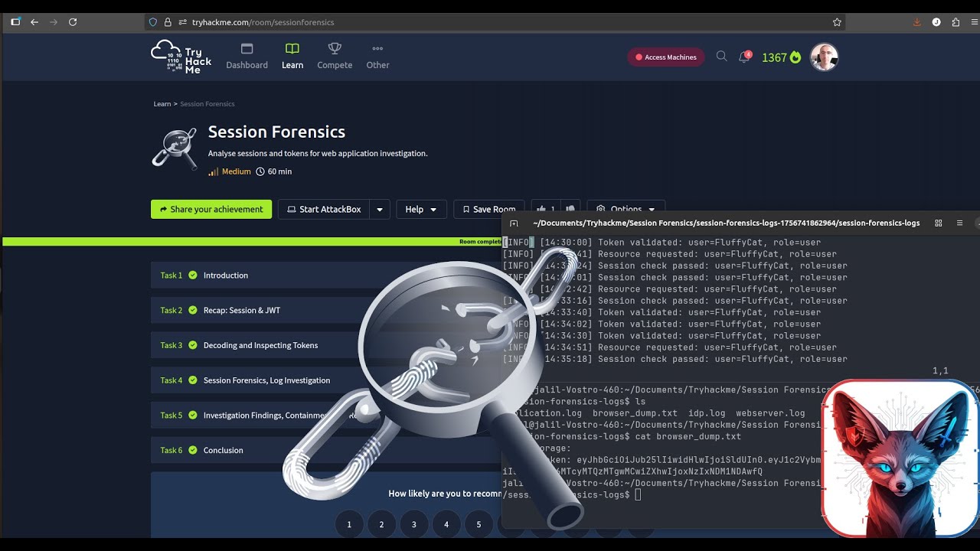The image size is (980, 551).
Task: Click the browser forward arrow
Action: coord(54,22)
